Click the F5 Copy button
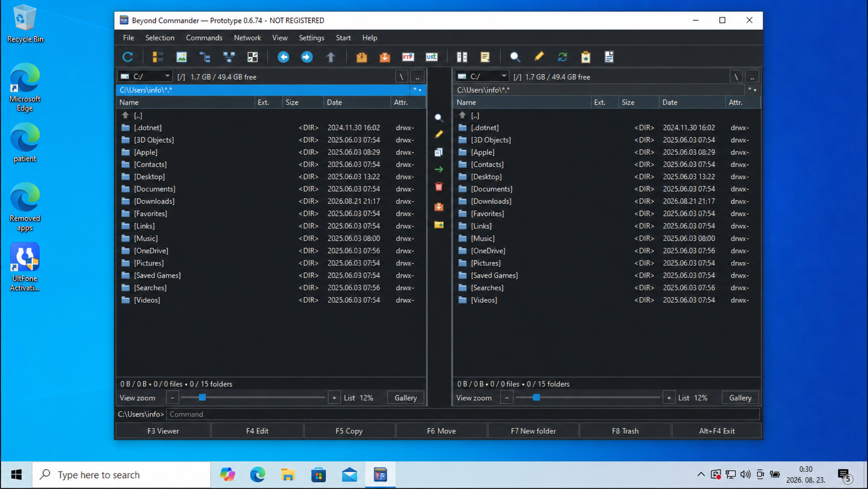The width and height of the screenshot is (868, 489). (x=349, y=431)
